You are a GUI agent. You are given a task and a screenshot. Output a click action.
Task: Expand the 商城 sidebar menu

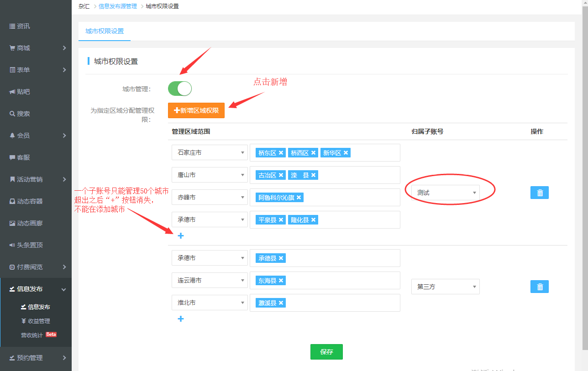(36, 48)
